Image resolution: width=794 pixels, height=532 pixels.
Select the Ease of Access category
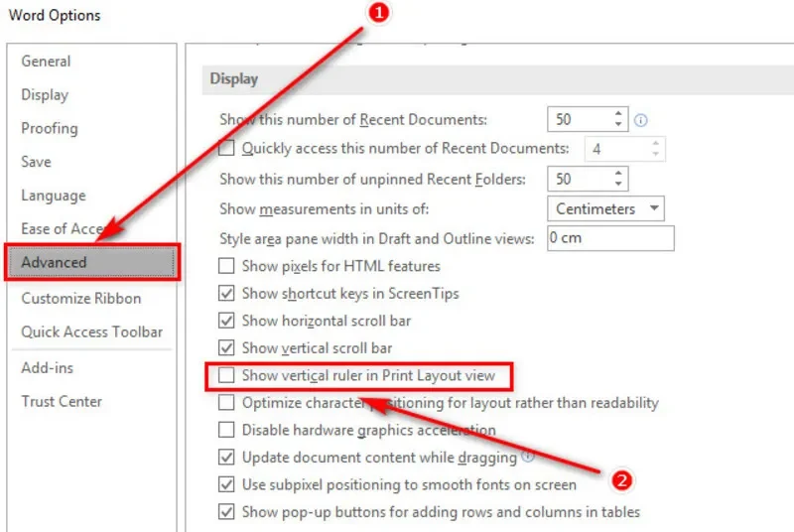[x=65, y=229]
